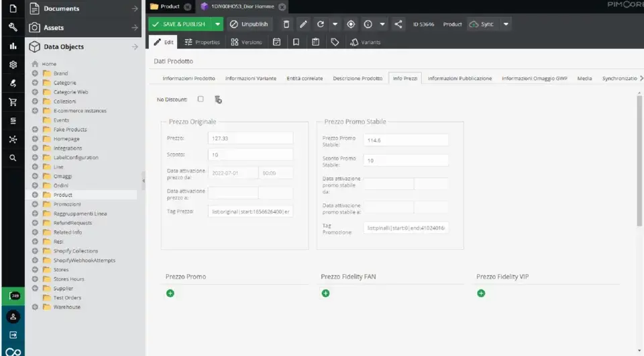Open the Properties tab
Screen dimensions: 644x356
[202, 42]
